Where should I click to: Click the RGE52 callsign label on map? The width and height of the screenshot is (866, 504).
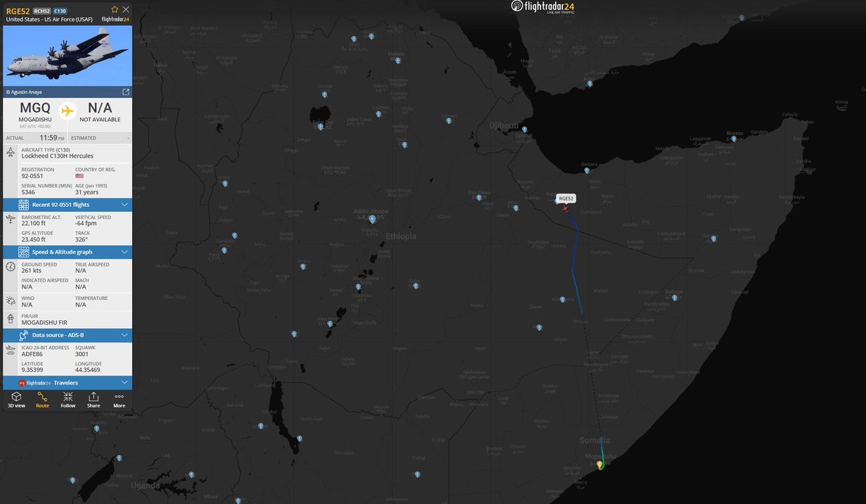point(566,198)
